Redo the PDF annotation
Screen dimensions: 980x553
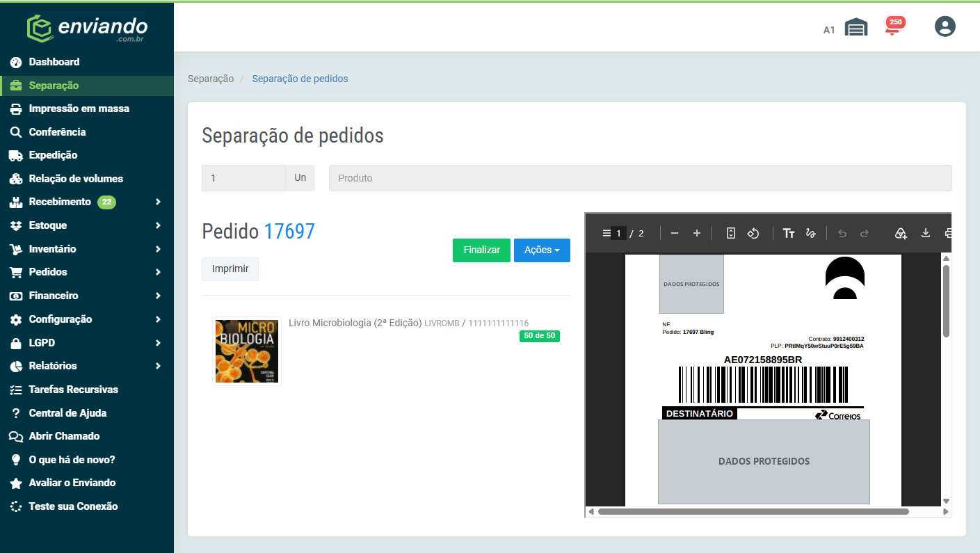864,233
